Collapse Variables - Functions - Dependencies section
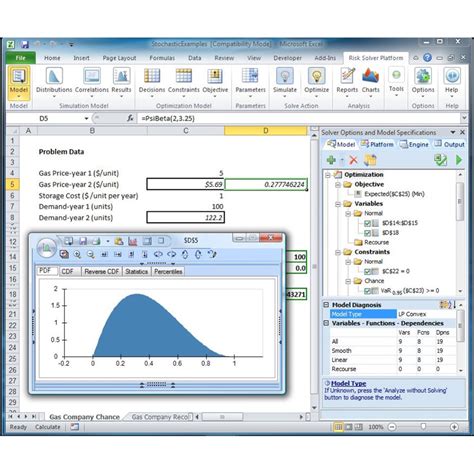This screenshot has width=474, height=474. tap(326, 323)
